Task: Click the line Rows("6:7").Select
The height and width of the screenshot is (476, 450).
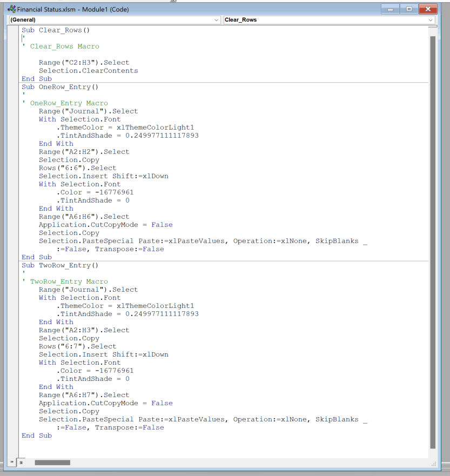Action: [77, 346]
